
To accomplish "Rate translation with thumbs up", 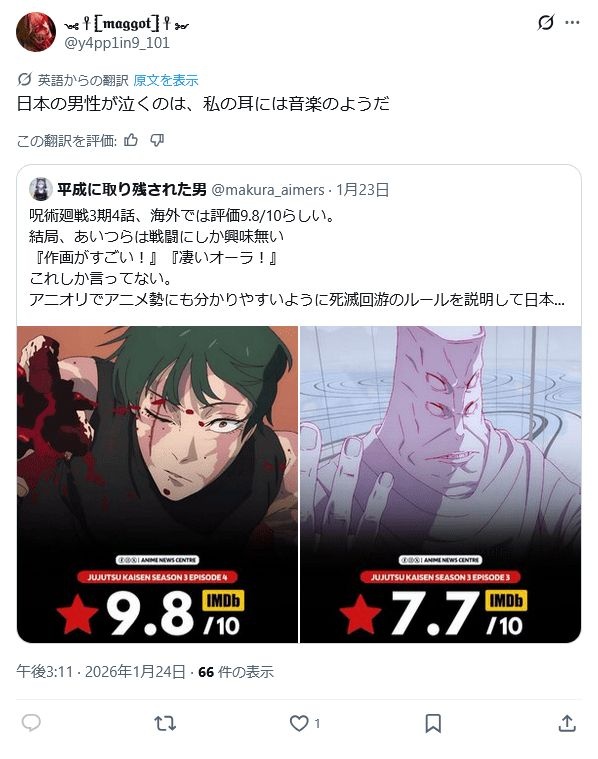I will 131,140.
